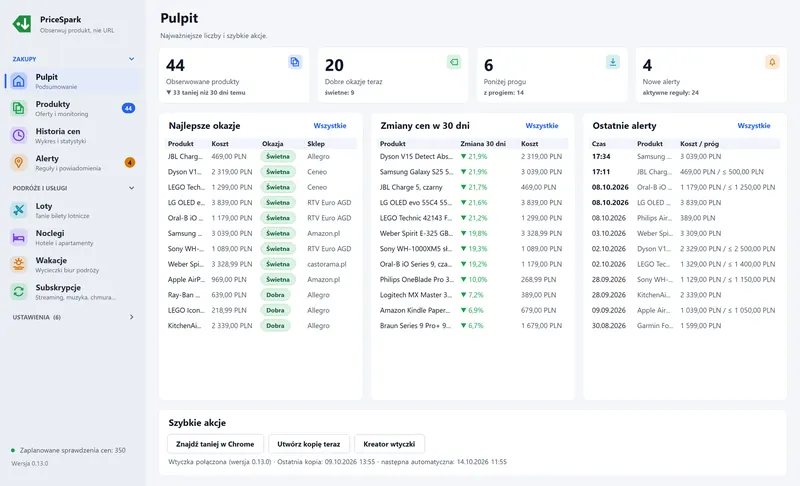The image size is (800, 486).
Task: Click the Wersja 0.13.0 text in the sidebar
Action: 30,464
